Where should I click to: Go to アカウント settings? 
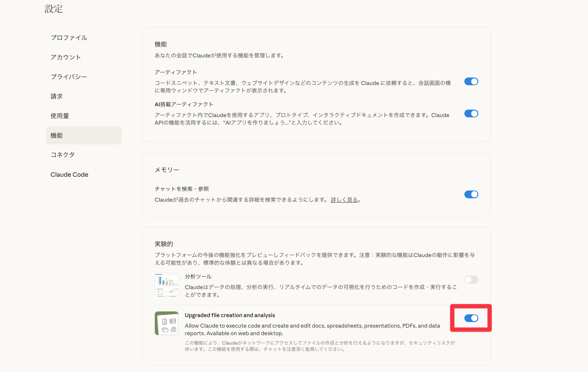[66, 57]
